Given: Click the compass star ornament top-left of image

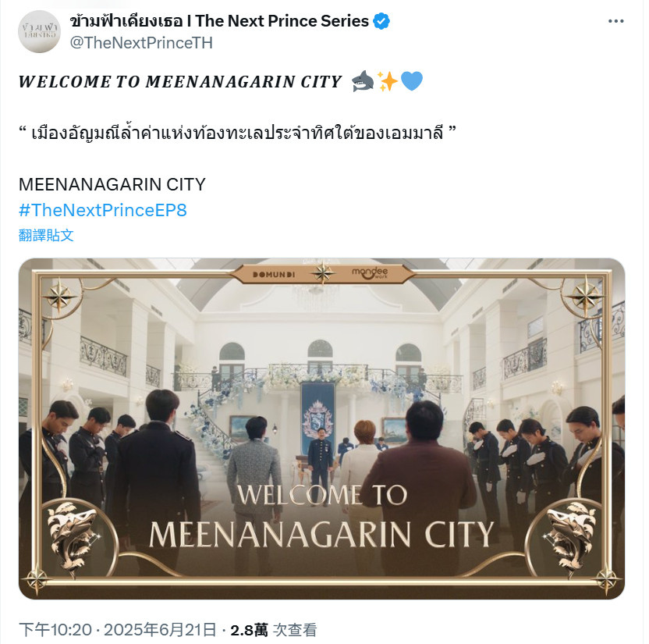Looking at the screenshot, I should (x=59, y=296).
